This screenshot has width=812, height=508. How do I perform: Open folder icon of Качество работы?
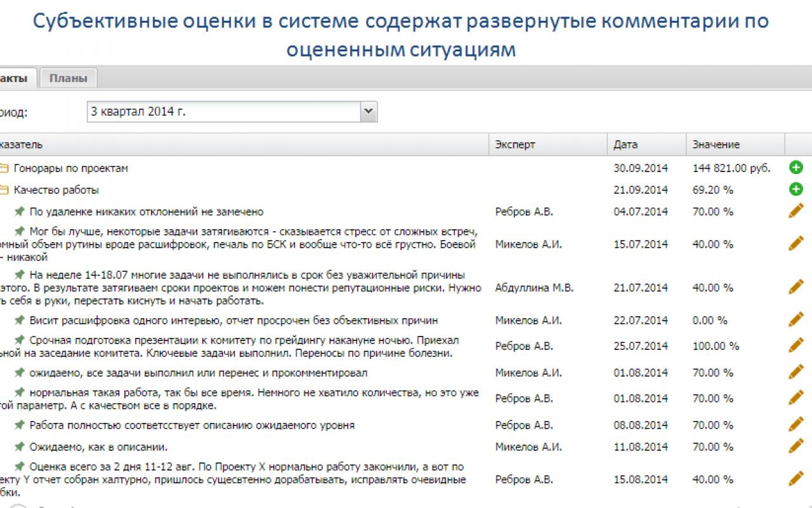point(4,190)
